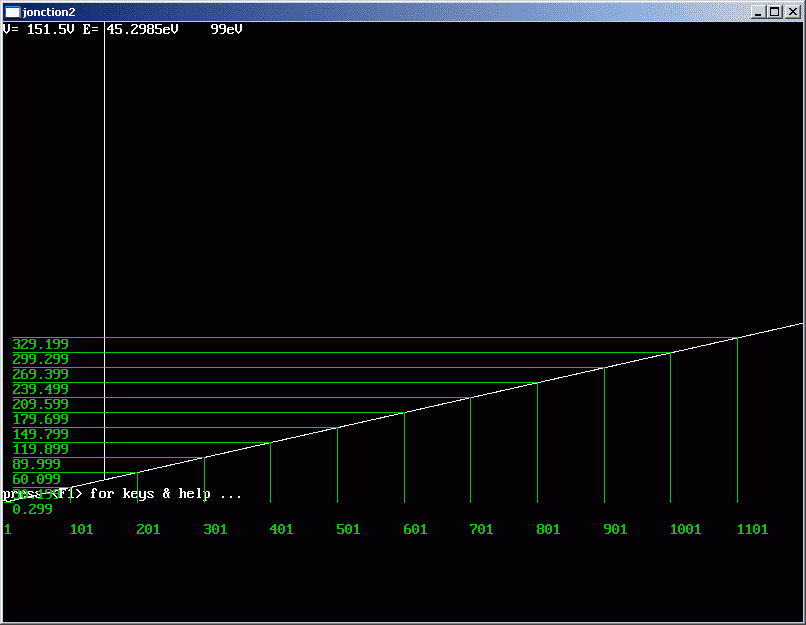Minimize the jonction2 window
Viewport: 806px width, 625px height.
(759, 11)
